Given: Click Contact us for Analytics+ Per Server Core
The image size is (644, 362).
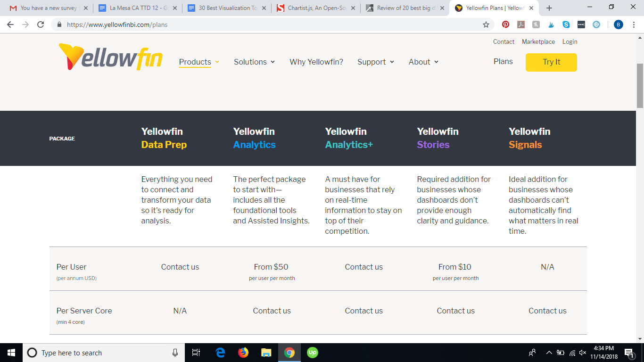Looking at the screenshot, I should 364,311.
